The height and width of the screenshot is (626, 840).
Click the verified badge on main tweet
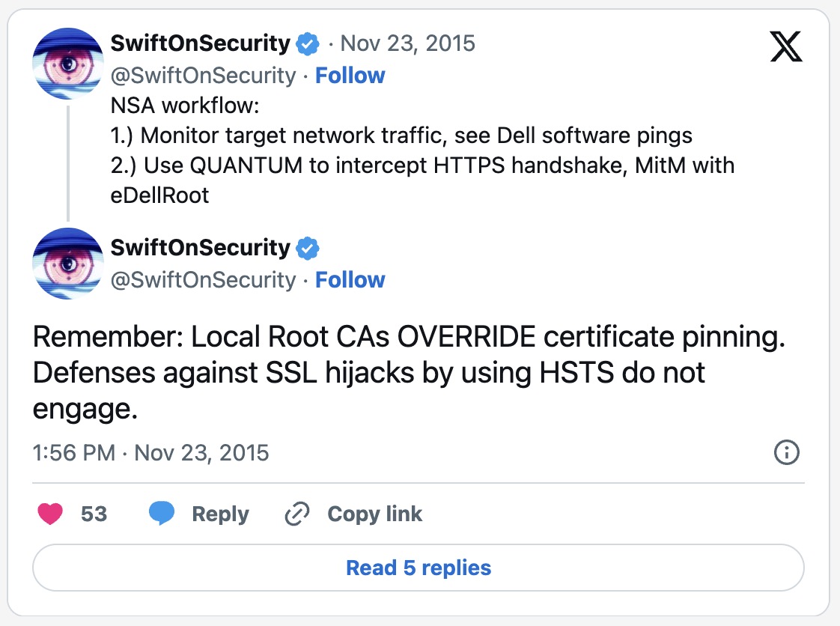[x=308, y=249]
